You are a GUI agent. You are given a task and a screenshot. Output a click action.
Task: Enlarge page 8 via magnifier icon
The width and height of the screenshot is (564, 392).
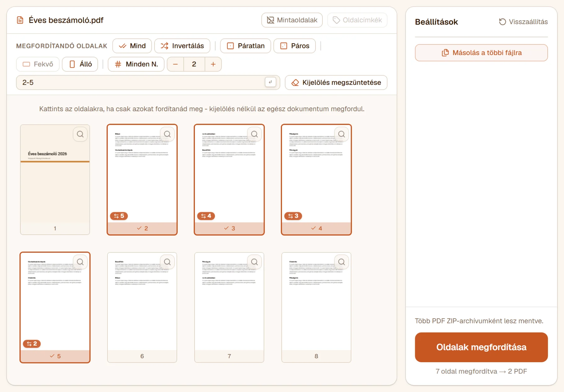[342, 262]
